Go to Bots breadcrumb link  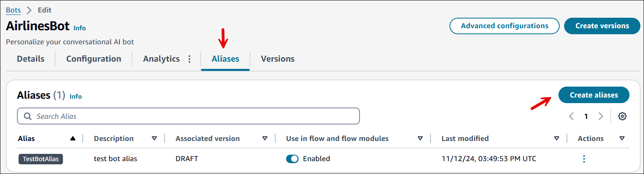click(x=13, y=10)
